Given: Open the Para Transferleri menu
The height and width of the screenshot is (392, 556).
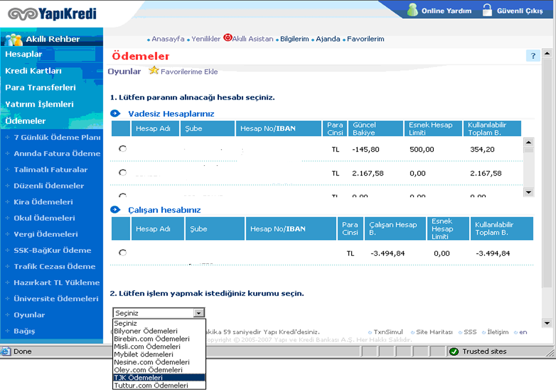Looking at the screenshot, I should pyautogui.click(x=41, y=88).
